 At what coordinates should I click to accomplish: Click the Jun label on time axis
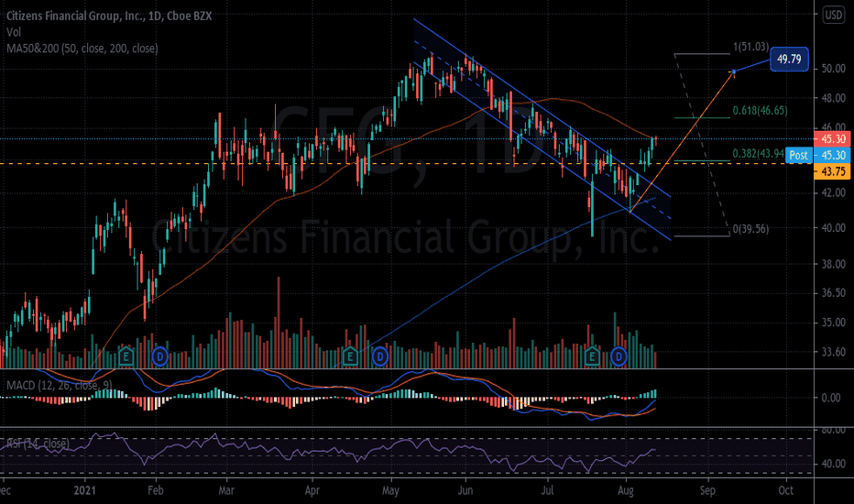pyautogui.click(x=465, y=490)
